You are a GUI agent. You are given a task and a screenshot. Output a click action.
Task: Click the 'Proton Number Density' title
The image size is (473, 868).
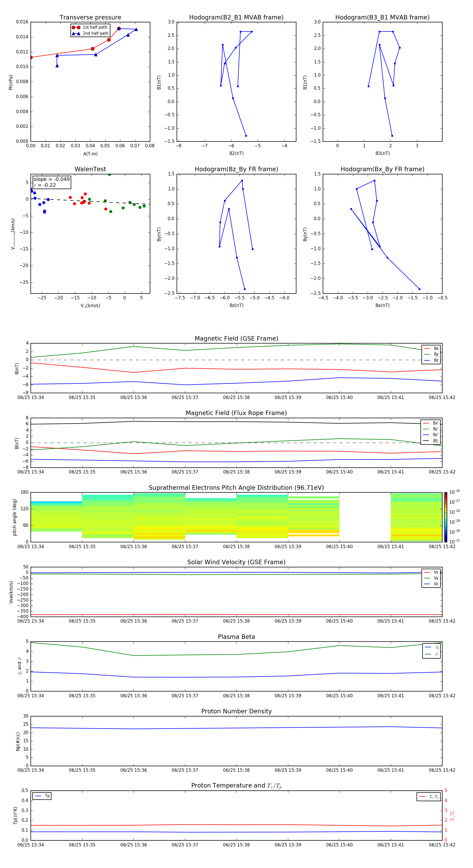click(236, 711)
